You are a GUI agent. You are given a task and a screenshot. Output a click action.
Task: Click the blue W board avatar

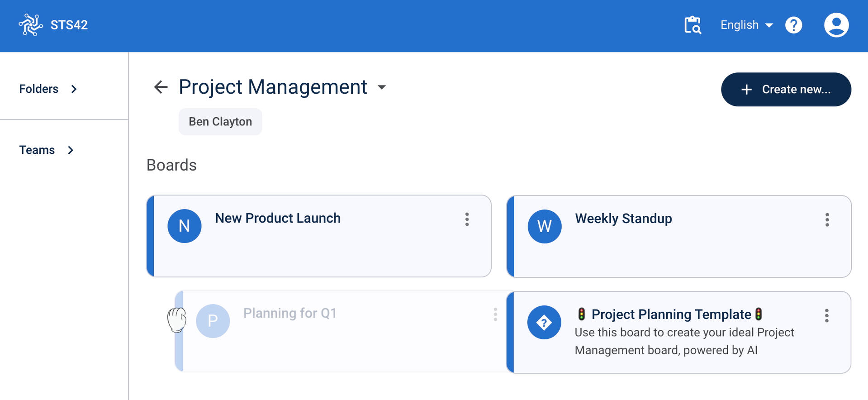coord(544,226)
